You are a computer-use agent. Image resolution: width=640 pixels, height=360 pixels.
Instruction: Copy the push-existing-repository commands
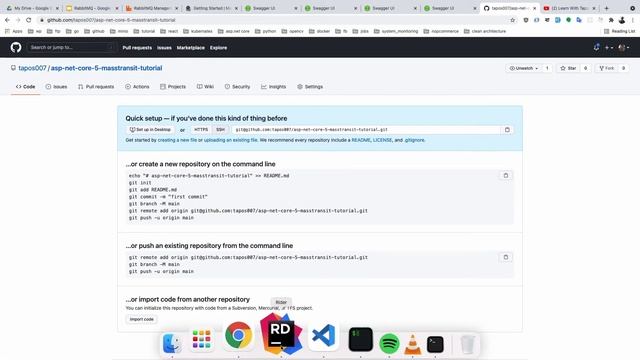tap(506, 257)
